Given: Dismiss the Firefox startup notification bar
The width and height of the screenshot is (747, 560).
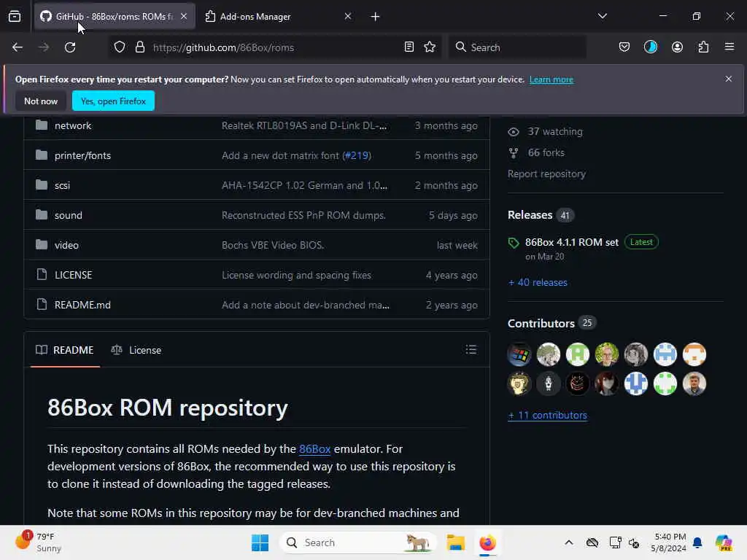Looking at the screenshot, I should tap(729, 79).
